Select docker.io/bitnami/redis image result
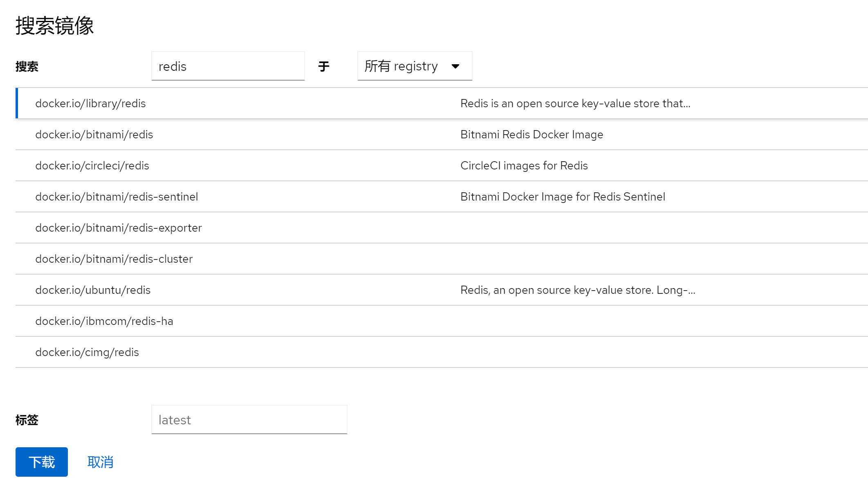The height and width of the screenshot is (489, 868). 94,135
